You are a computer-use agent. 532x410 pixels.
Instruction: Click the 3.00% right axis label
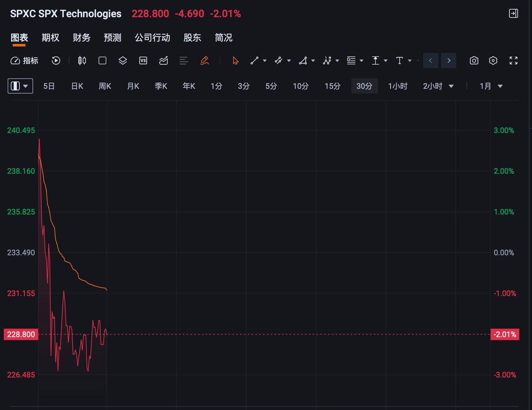[504, 130]
